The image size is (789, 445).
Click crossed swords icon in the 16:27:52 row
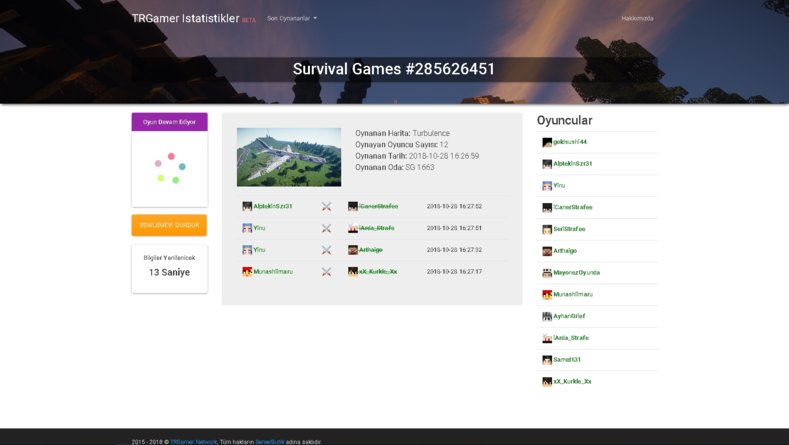(327, 206)
